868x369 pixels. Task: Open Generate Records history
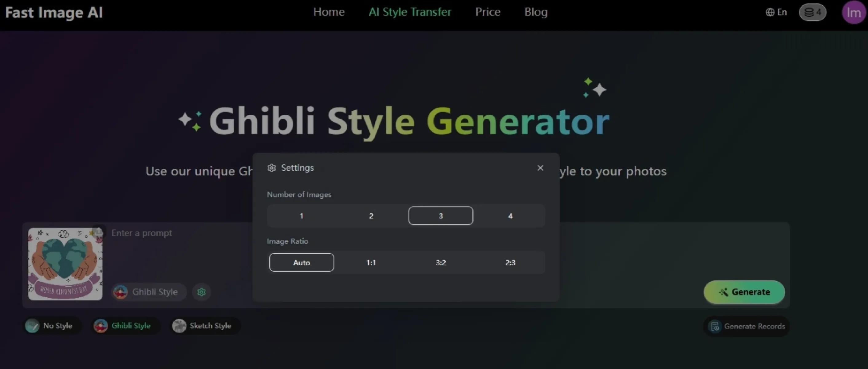tap(747, 326)
